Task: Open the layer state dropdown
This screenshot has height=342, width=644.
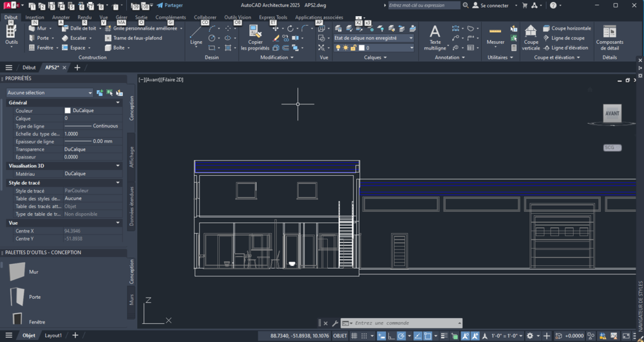Action: tap(374, 38)
